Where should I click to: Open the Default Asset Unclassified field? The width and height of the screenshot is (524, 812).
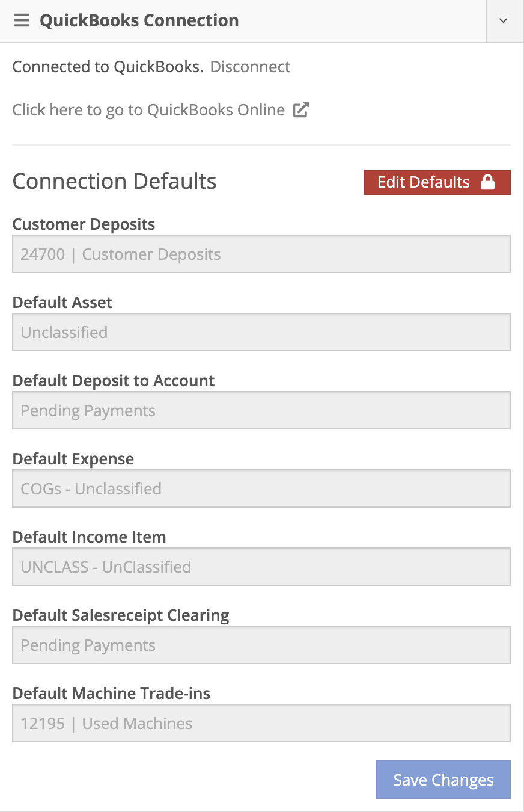[x=261, y=332]
